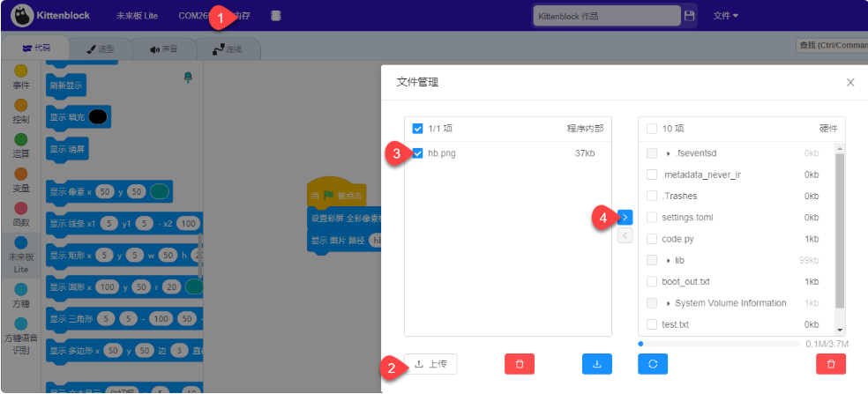This screenshot has width=868, height=394.
Task: Check the code.py checkbox
Action: [652, 239]
